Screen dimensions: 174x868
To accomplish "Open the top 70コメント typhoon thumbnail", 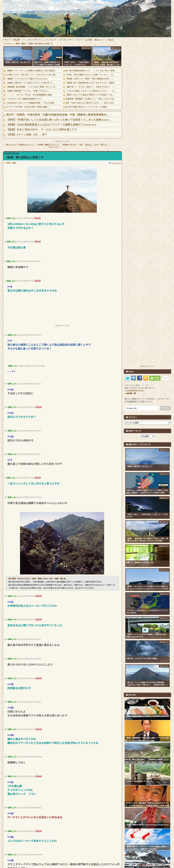I will [18, 56].
